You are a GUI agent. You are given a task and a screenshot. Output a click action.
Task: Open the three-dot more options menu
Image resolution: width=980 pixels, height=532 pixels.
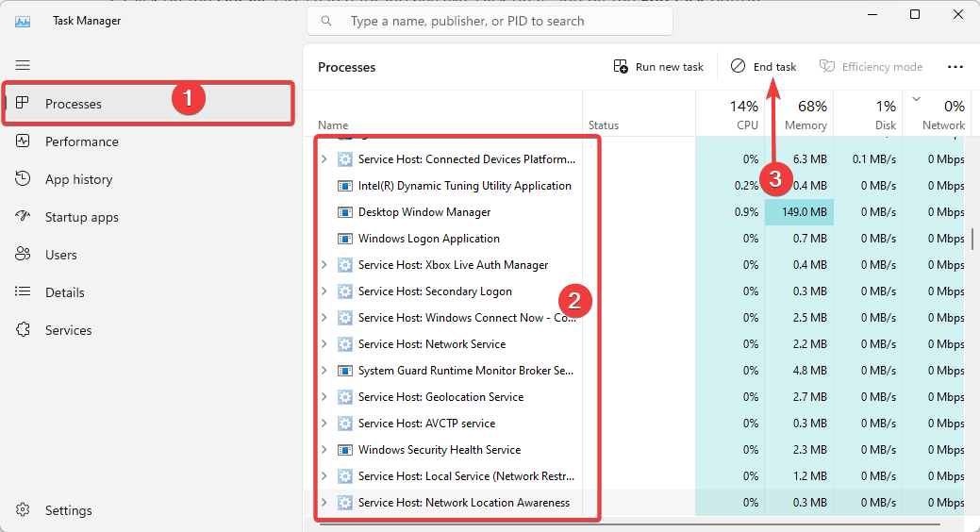(955, 67)
